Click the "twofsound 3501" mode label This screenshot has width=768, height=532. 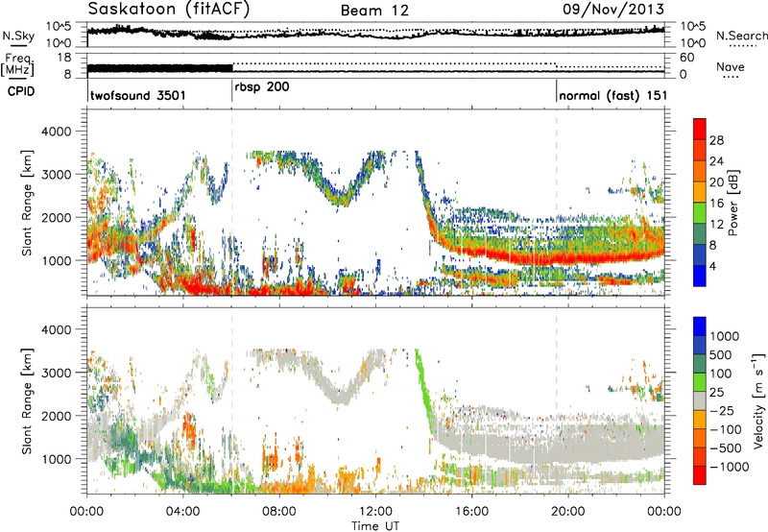pyautogui.click(x=138, y=95)
